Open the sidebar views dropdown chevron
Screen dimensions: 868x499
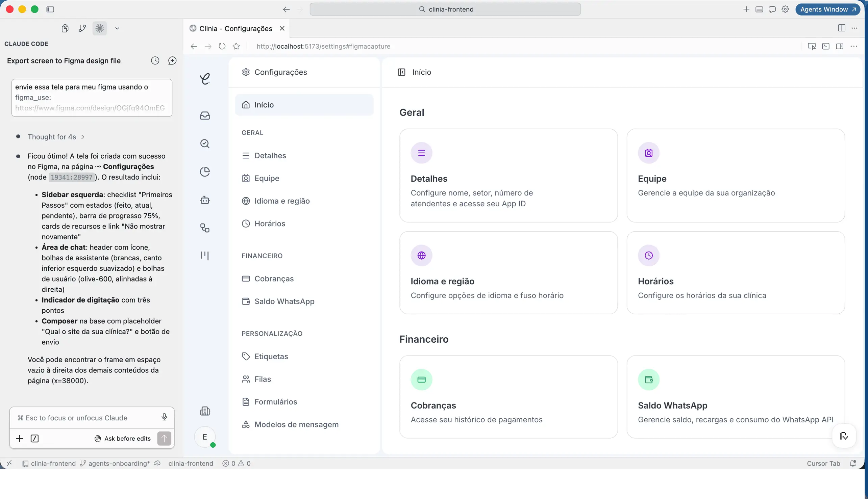117,28
